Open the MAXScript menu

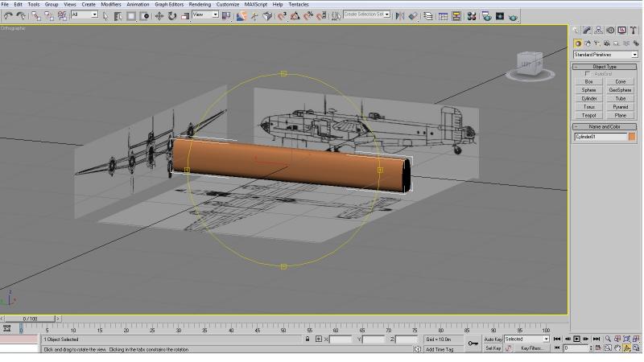point(256,5)
